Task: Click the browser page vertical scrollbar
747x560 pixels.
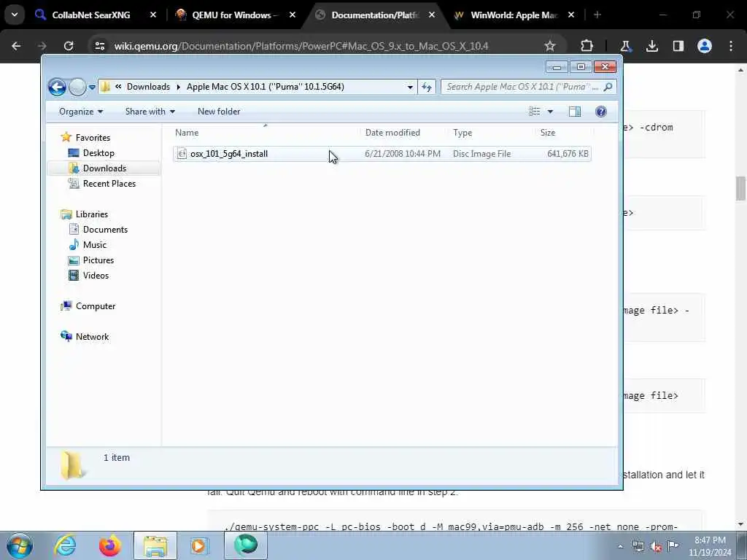Action: 741,189
